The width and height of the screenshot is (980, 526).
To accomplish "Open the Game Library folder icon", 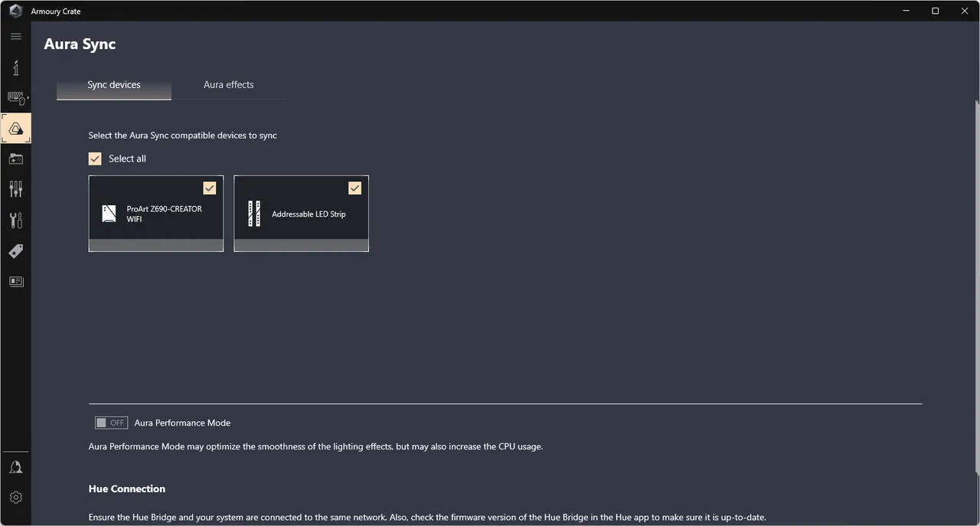I will click(16, 159).
